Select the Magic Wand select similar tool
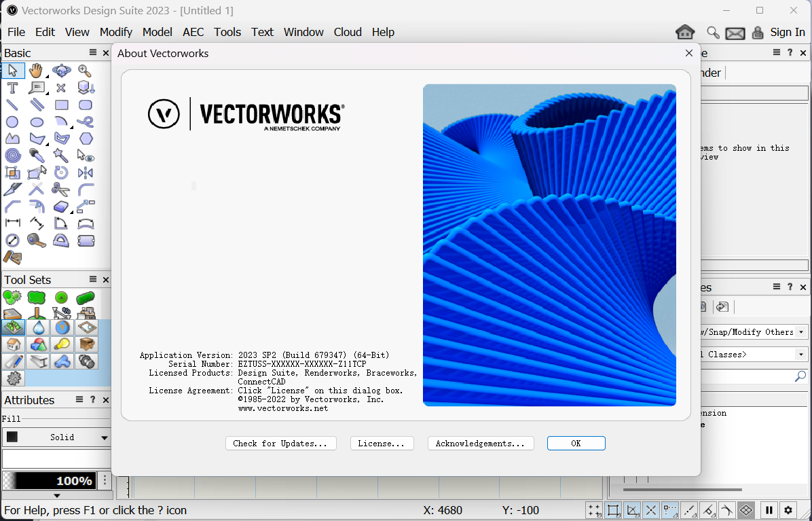The image size is (812, 521). click(x=61, y=155)
